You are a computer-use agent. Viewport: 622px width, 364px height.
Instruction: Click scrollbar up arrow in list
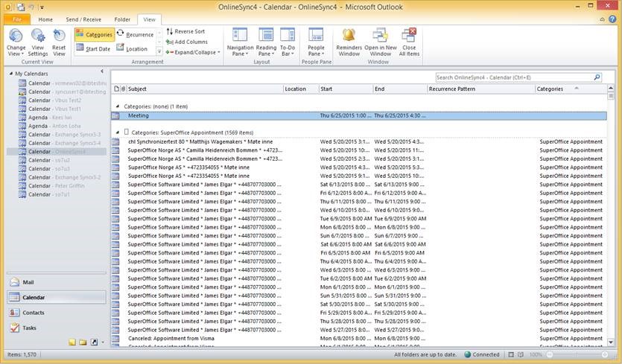tap(611, 89)
